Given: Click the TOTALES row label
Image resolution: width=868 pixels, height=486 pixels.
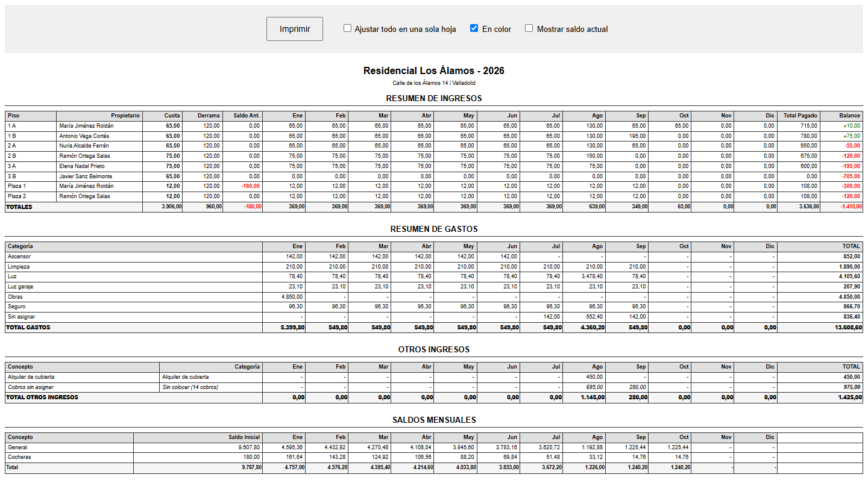Looking at the screenshot, I should (x=19, y=207).
